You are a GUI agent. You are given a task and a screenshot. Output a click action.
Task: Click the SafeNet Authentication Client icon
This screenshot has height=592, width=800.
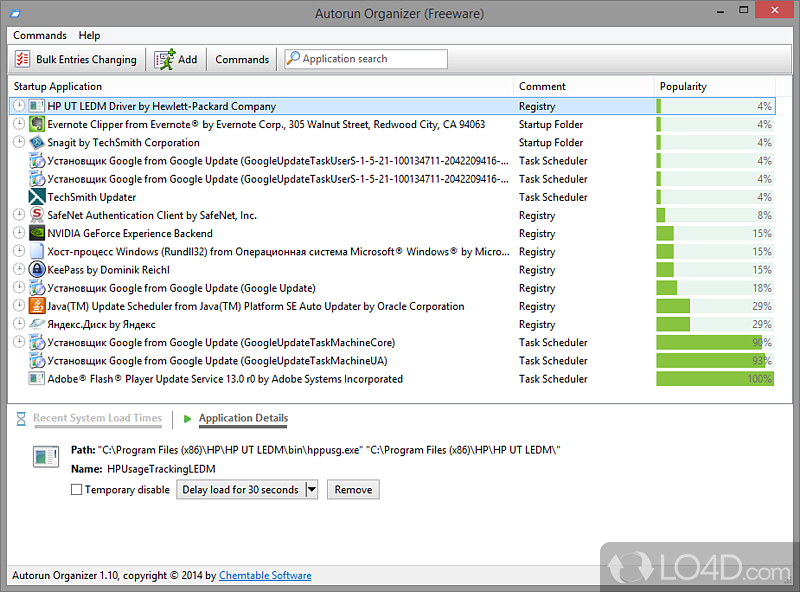click(x=37, y=215)
